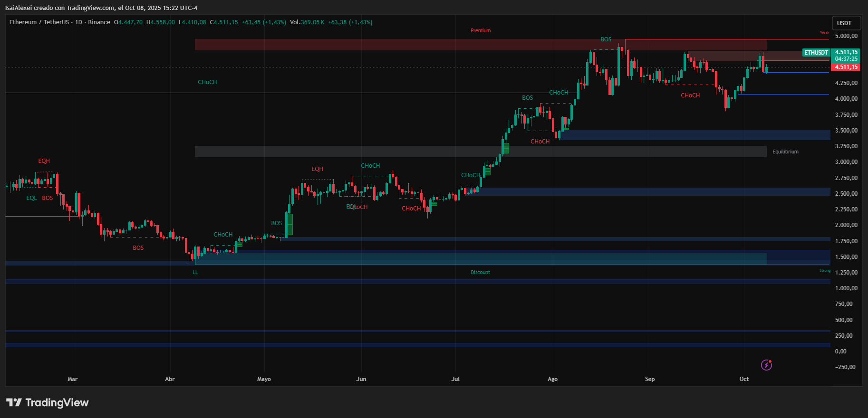The width and height of the screenshot is (868, 418).
Task: Click the Ethereum / TetherUS symbol title
Action: pyautogui.click(x=39, y=22)
